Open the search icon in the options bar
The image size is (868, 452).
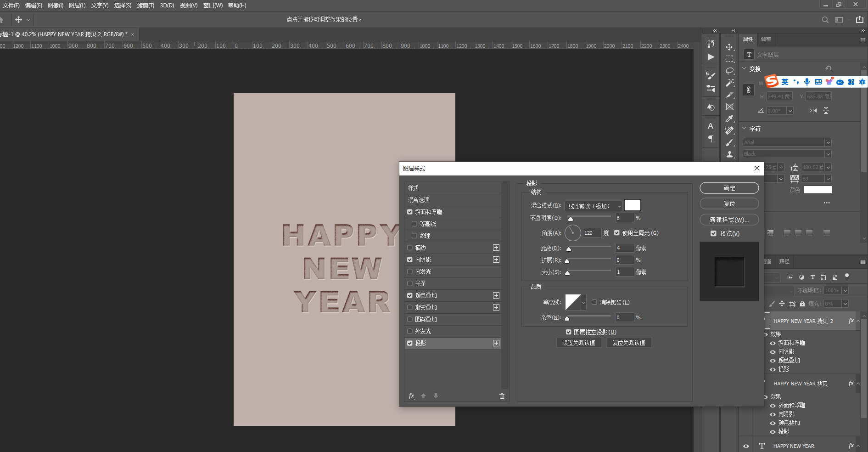[825, 20]
